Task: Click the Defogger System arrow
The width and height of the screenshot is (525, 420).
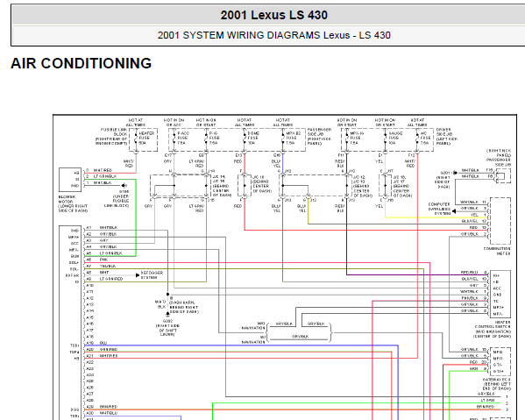Action: (138, 275)
